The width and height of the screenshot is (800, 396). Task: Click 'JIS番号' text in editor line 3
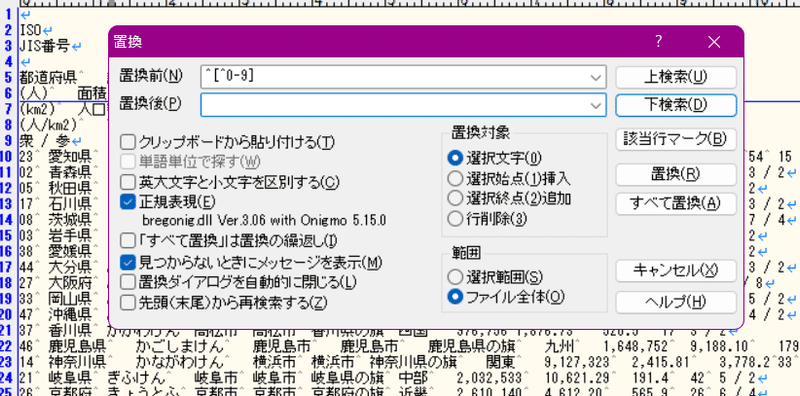pos(44,46)
